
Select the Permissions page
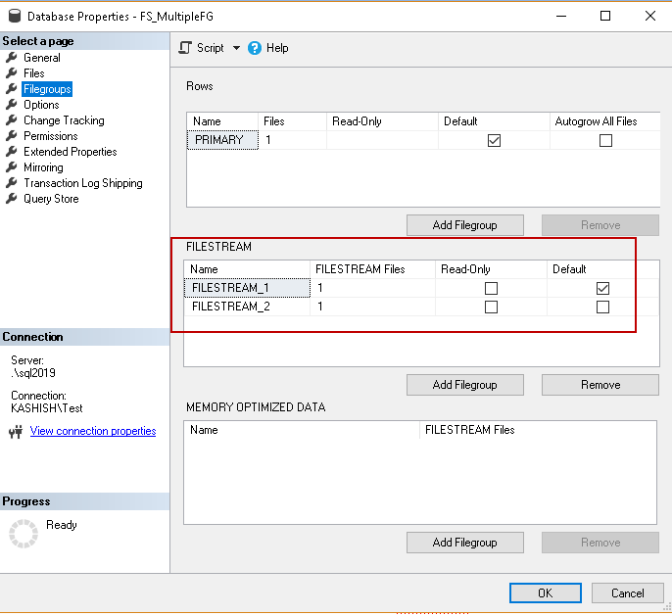click(x=51, y=136)
